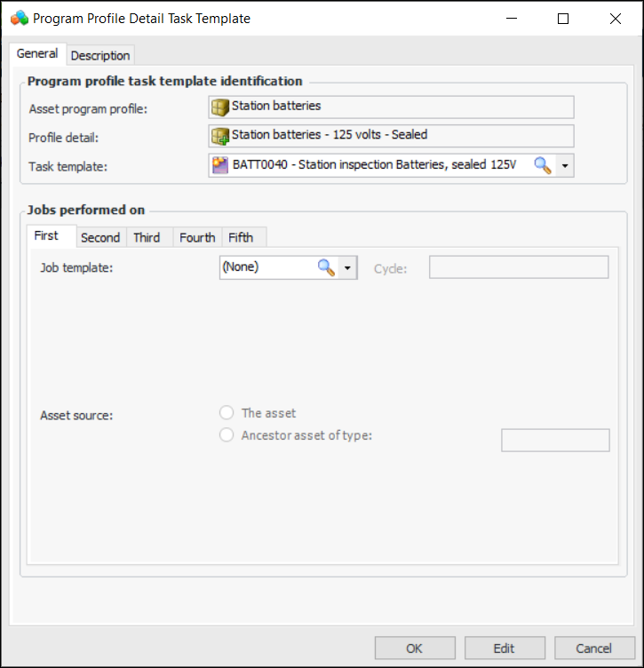Click the 'Job template:' label
Viewport: 644px width, 668px height.
(76, 268)
